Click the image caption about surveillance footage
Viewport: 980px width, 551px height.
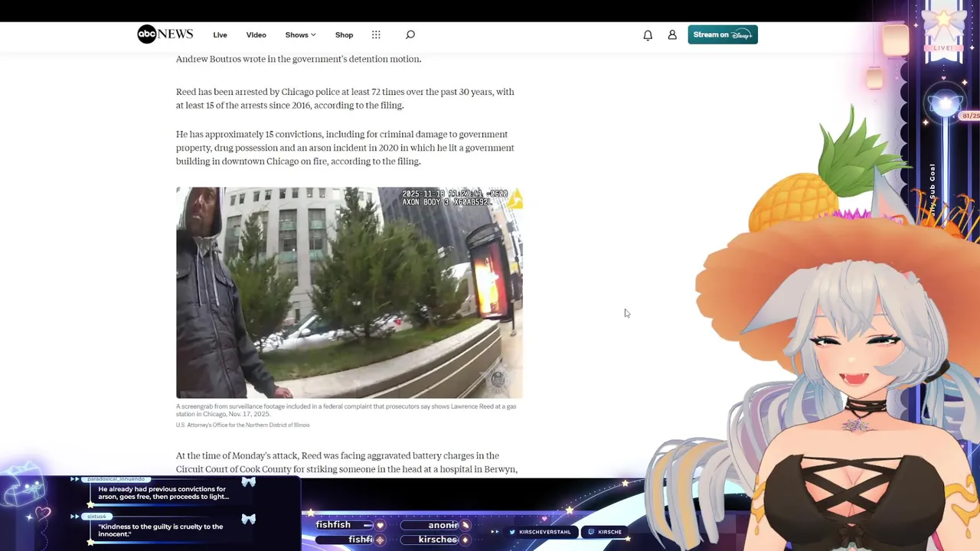click(346, 410)
